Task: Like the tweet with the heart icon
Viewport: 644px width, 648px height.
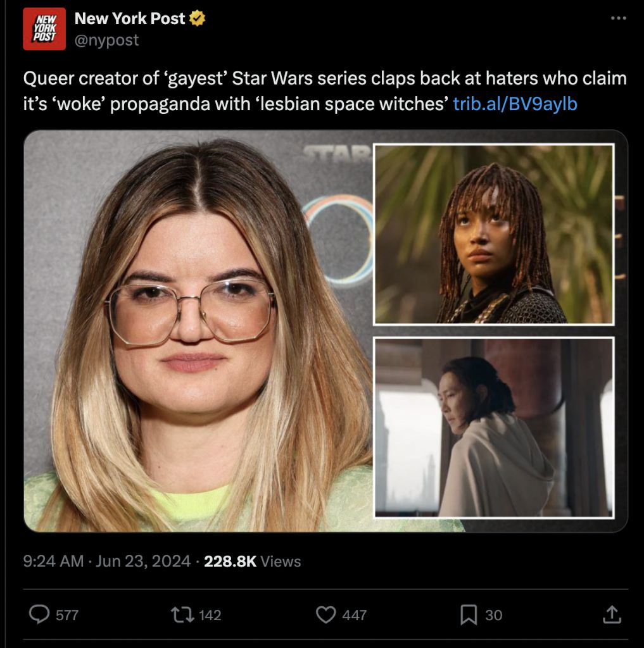Action: (x=326, y=614)
